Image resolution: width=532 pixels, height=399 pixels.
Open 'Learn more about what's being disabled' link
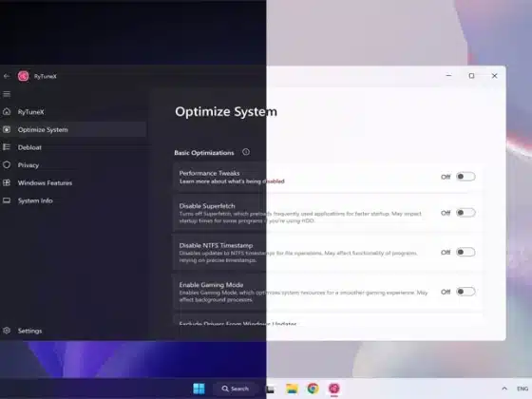(x=232, y=181)
